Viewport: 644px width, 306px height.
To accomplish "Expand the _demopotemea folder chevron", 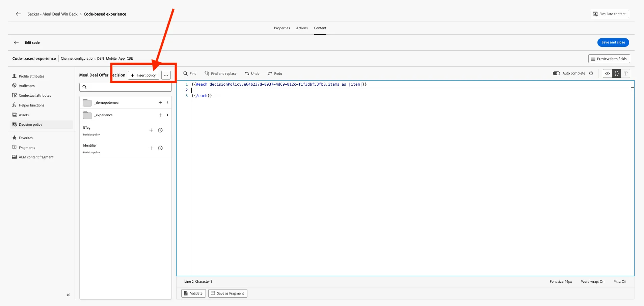I will point(167,102).
